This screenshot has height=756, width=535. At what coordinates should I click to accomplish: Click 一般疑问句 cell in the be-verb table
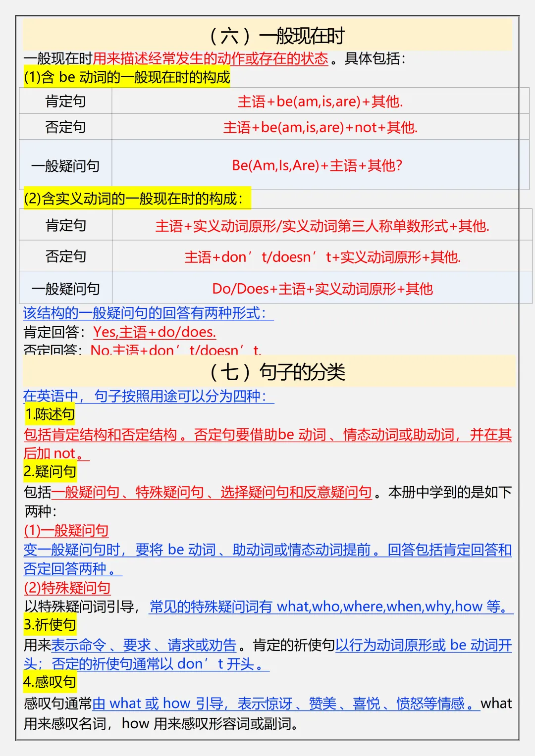tap(65, 165)
